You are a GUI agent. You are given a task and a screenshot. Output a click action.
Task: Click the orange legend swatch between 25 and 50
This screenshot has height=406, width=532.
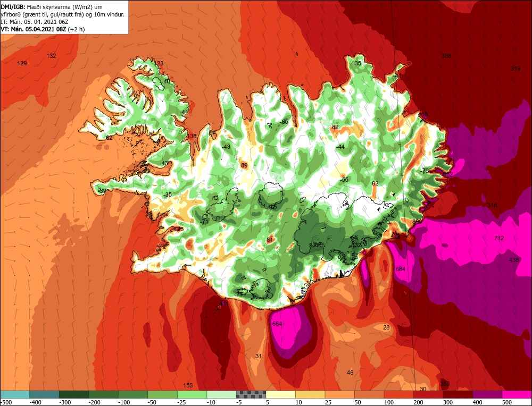pyautogui.click(x=339, y=394)
